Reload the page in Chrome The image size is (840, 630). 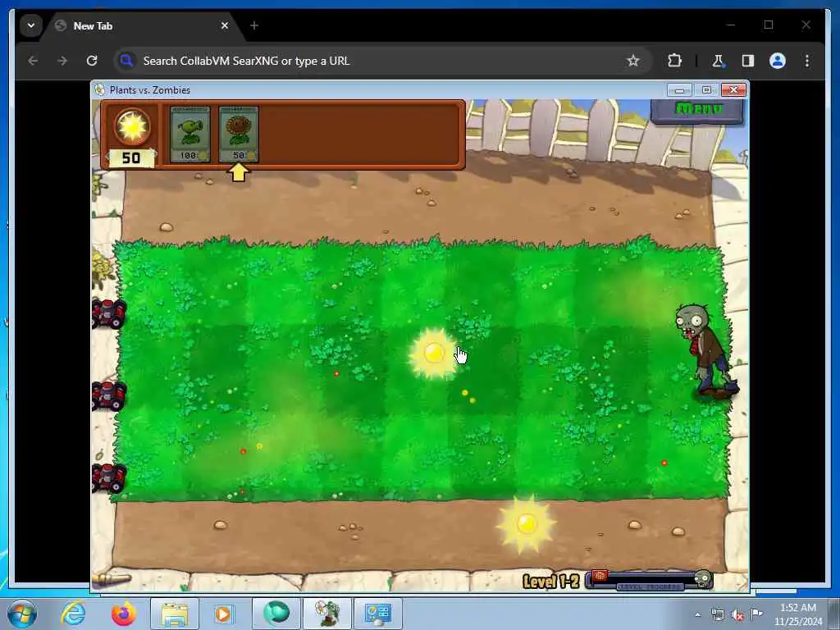click(92, 61)
